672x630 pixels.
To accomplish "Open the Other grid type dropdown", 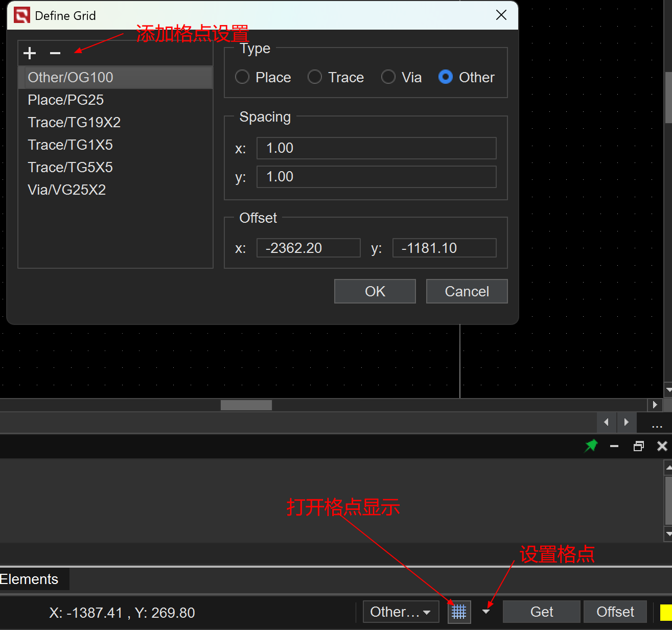I will tap(401, 612).
